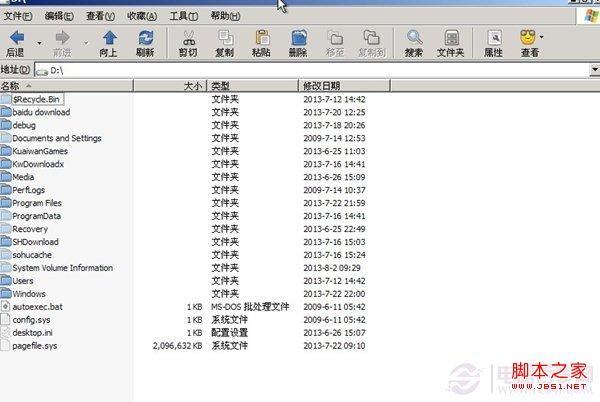Screen dimensions: 600x402
Task: Click the file icon beside autoexec.bat
Action: point(5,307)
